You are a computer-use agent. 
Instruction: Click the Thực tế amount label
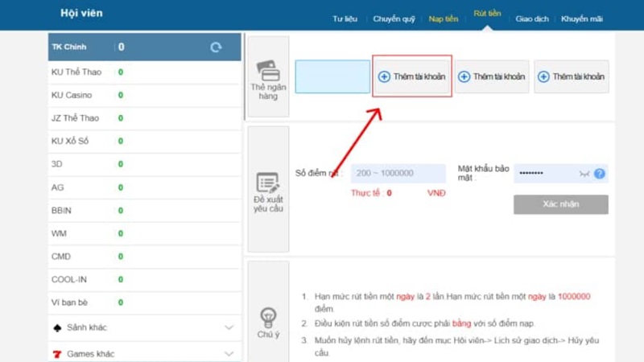pos(371,193)
